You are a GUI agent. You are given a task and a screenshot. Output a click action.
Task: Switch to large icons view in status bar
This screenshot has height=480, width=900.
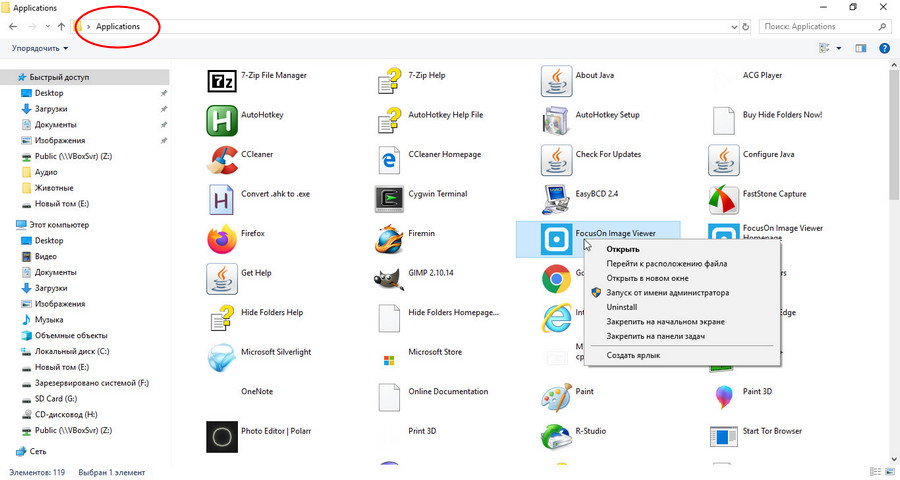pyautogui.click(x=890, y=472)
